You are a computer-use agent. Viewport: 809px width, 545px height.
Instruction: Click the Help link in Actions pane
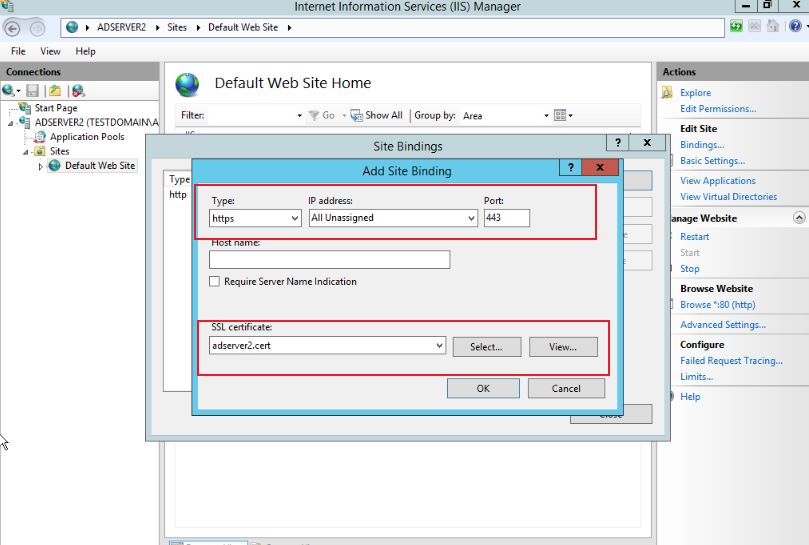pyautogui.click(x=690, y=397)
